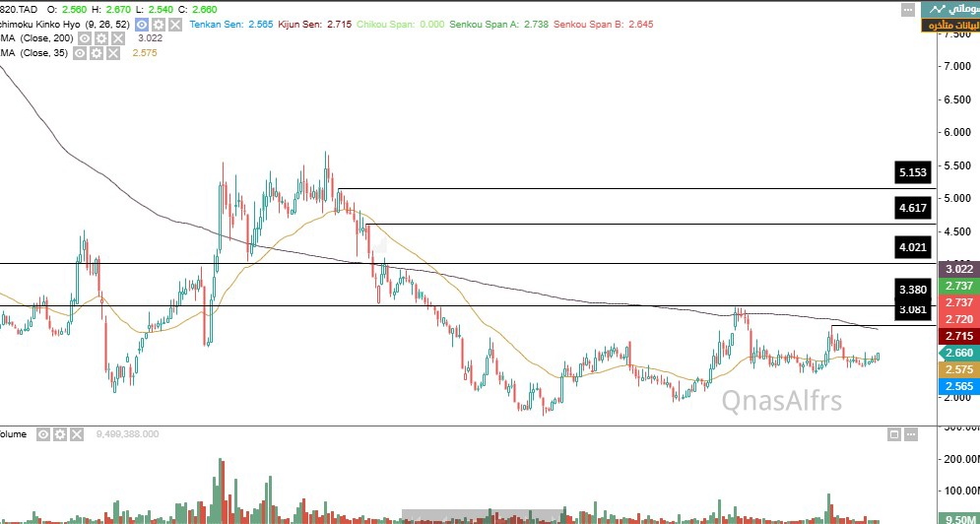Click the Senkou Span B value 2.645

click(x=641, y=25)
